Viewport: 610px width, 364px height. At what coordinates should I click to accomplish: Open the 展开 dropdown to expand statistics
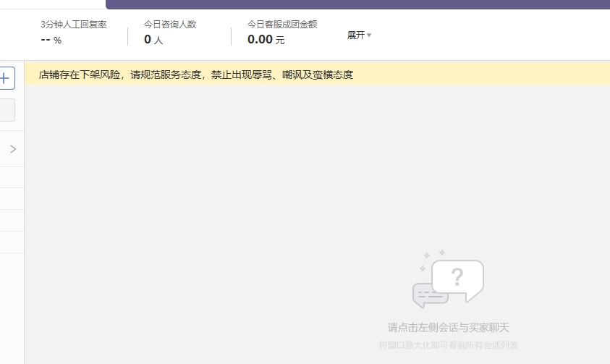coord(359,35)
